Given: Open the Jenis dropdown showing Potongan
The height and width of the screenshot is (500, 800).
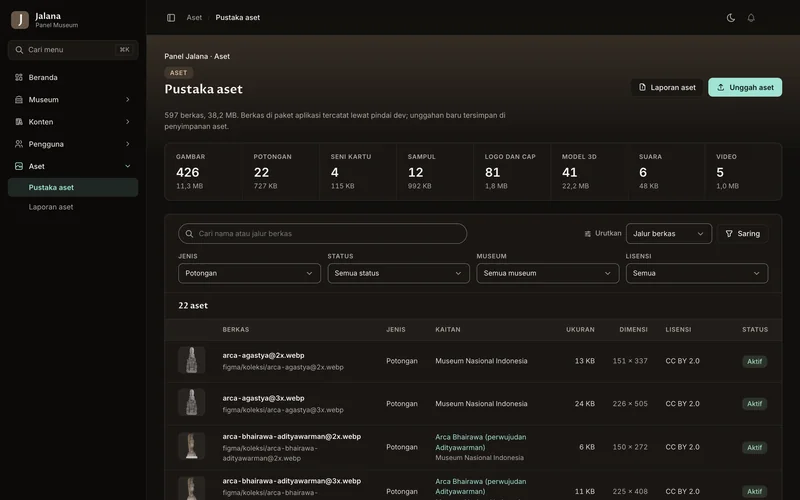Looking at the screenshot, I should click(249, 273).
